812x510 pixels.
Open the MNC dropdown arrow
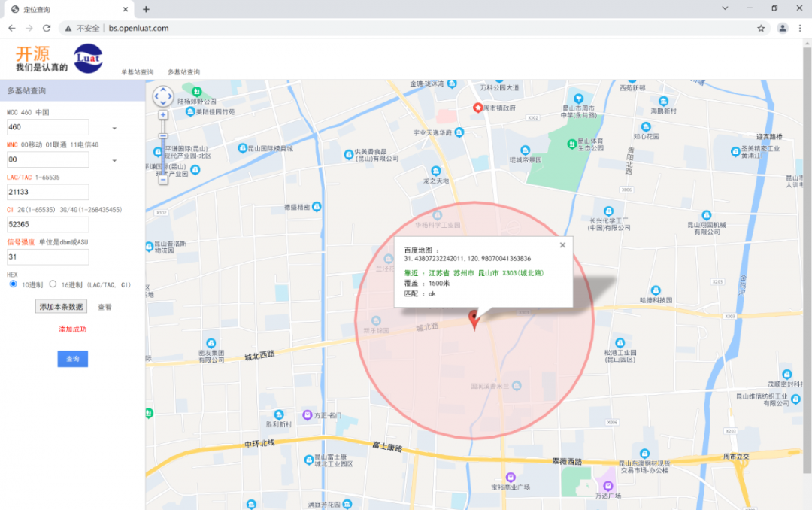114,161
